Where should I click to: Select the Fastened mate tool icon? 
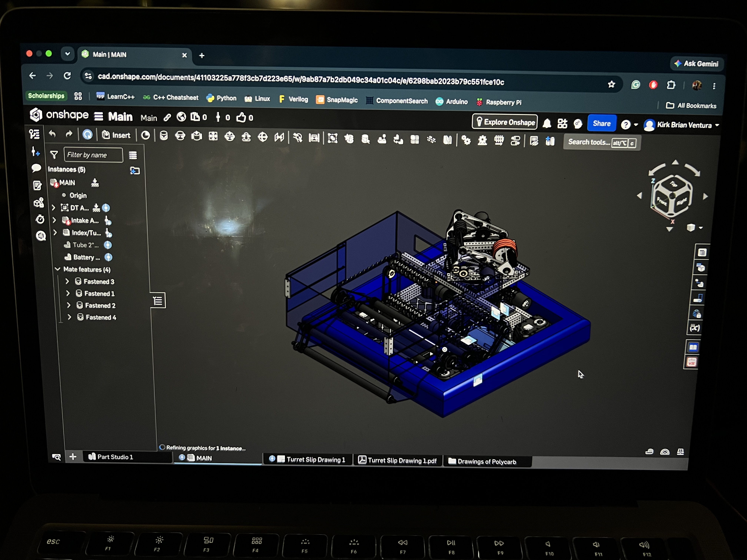click(x=164, y=136)
